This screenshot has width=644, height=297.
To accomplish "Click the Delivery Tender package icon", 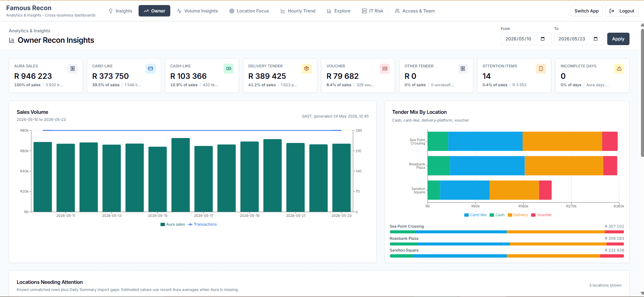I will click(x=306, y=68).
